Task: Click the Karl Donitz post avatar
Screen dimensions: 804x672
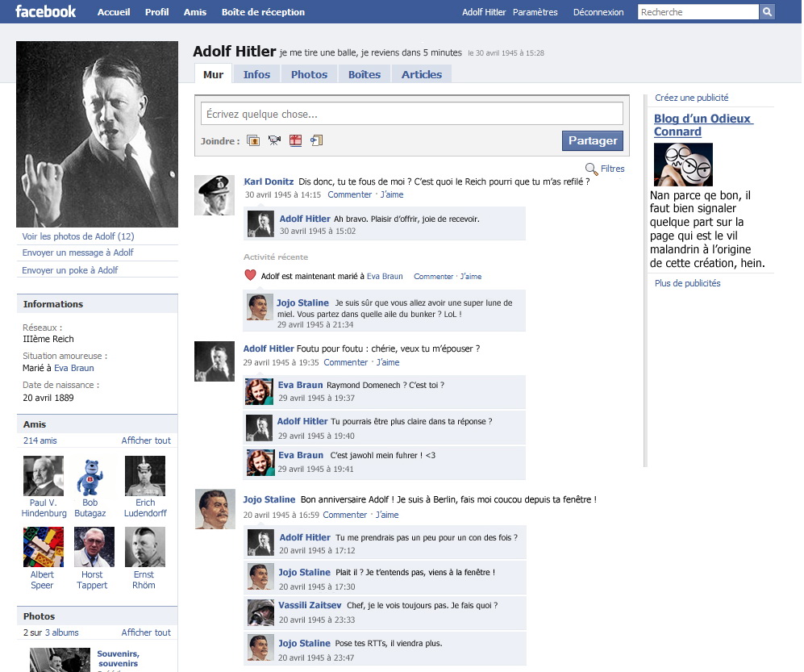Action: click(x=215, y=195)
